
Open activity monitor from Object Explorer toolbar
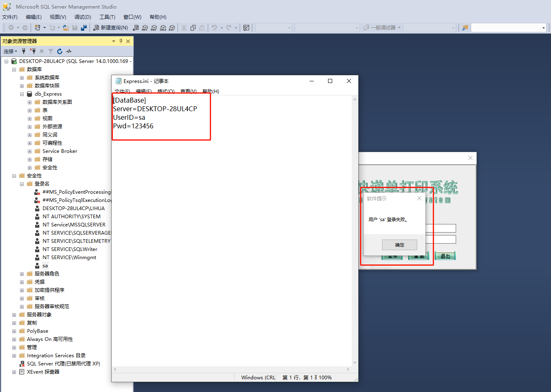69,51
